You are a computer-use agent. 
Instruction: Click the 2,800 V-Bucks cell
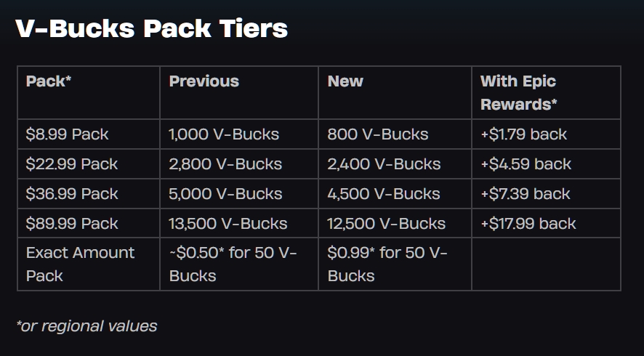coord(225,164)
